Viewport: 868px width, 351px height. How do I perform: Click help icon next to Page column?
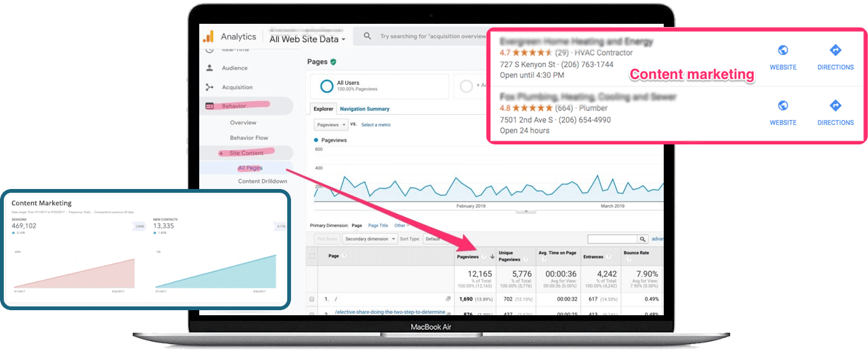344,256
